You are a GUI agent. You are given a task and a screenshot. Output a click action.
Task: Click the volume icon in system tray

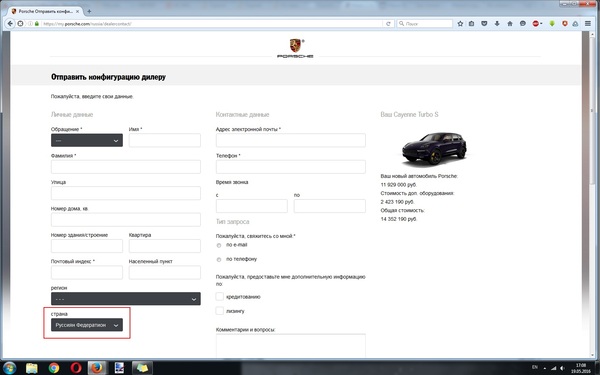(x=562, y=368)
